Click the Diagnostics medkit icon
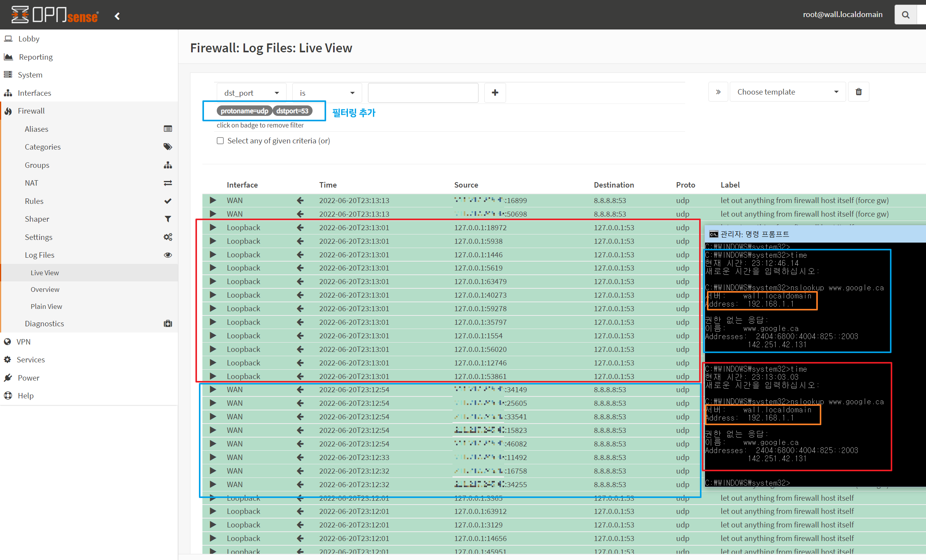This screenshot has height=560, width=926. click(x=168, y=324)
